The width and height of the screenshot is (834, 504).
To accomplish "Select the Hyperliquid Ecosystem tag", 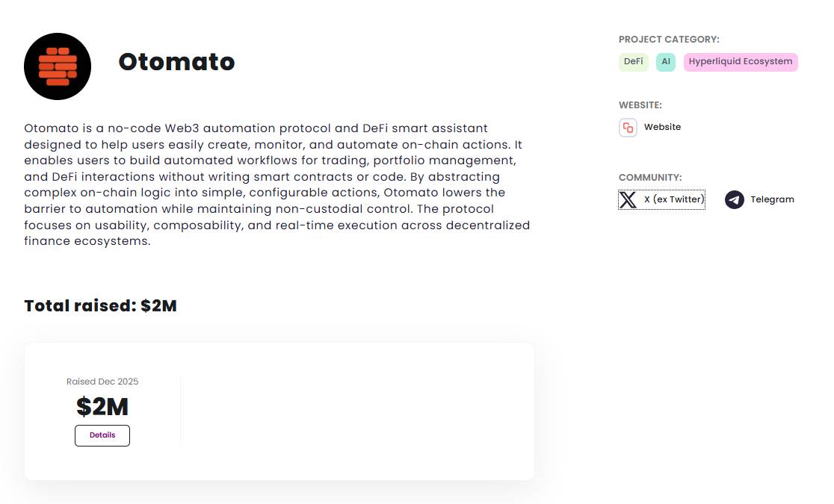I will [740, 62].
